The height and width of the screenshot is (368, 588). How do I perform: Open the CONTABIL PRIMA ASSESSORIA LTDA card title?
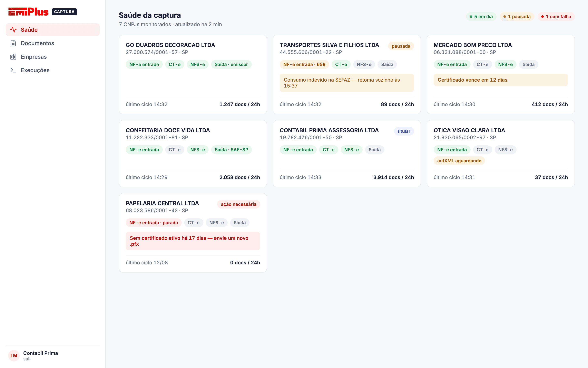click(x=329, y=130)
